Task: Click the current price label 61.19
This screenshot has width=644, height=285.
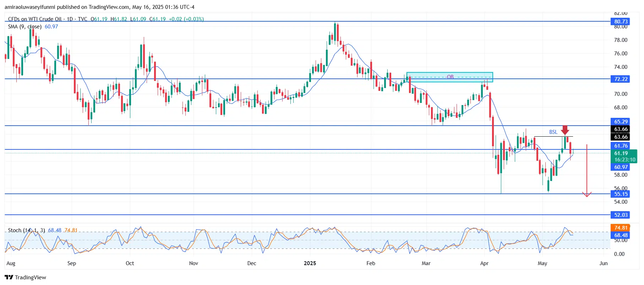Action: tap(621, 153)
